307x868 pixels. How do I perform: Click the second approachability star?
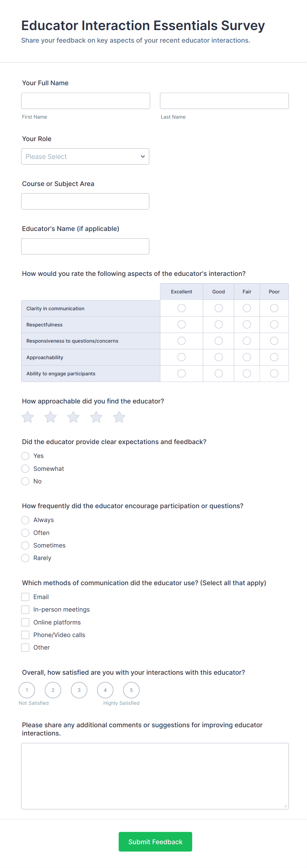tap(51, 417)
